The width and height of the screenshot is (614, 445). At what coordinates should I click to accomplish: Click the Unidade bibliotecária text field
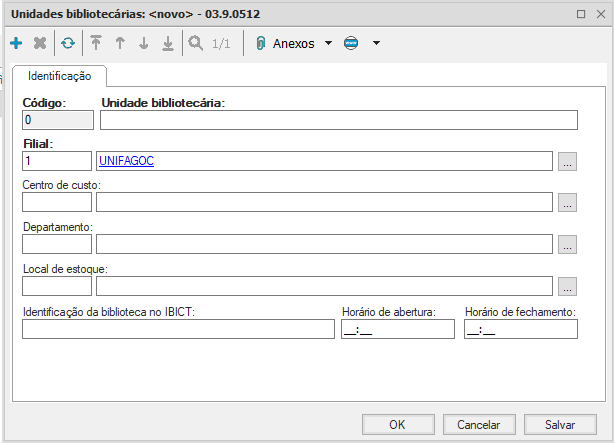coord(338,121)
